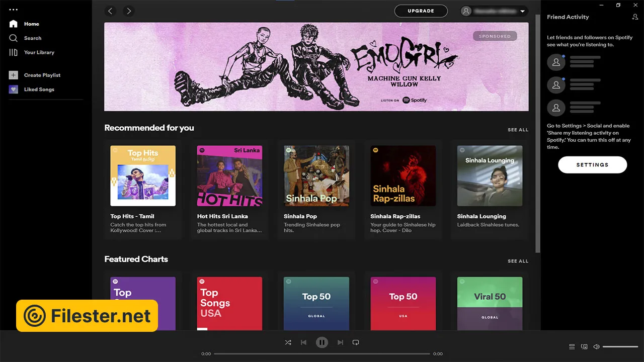Open the Sinhala Pop playlist cover
Screen dimensions: 644x362
point(316,176)
